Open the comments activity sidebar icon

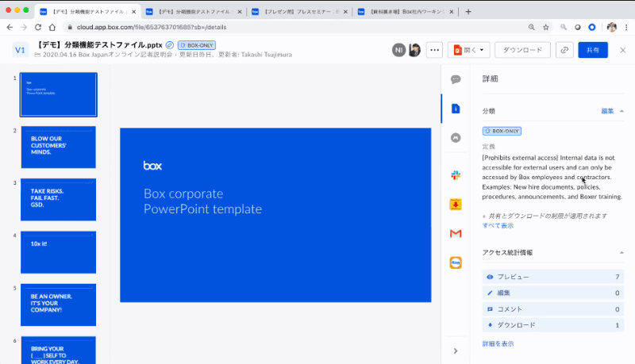coord(456,79)
